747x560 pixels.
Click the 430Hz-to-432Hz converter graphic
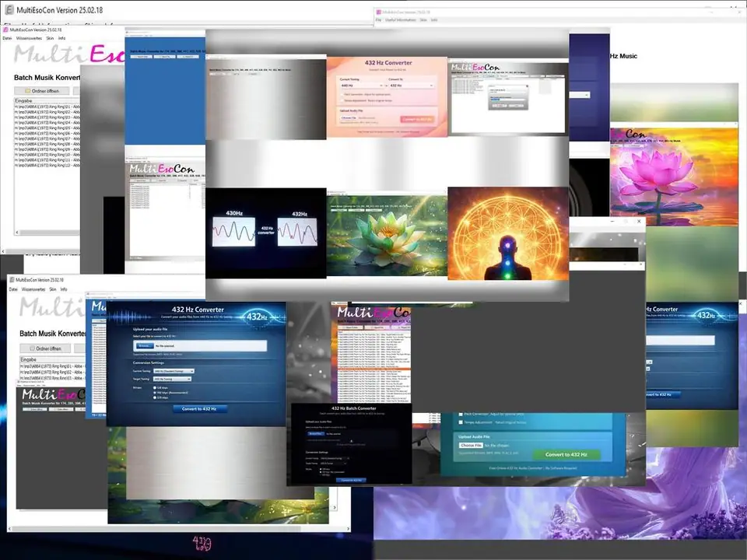click(266, 231)
